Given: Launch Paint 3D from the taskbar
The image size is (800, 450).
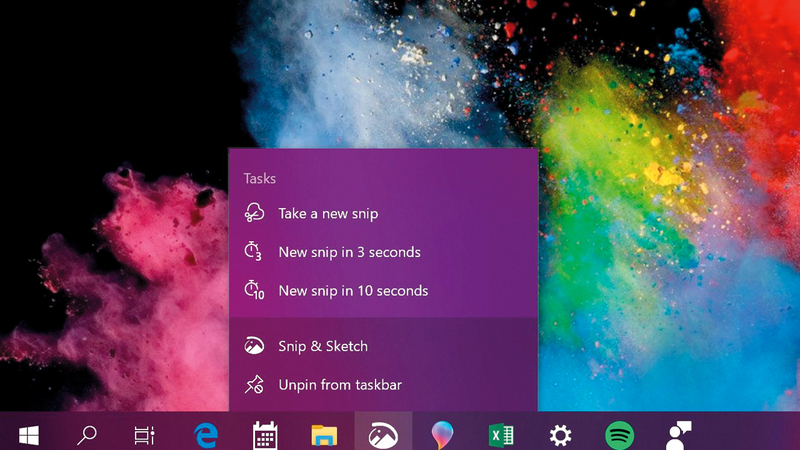Looking at the screenshot, I should [x=442, y=435].
